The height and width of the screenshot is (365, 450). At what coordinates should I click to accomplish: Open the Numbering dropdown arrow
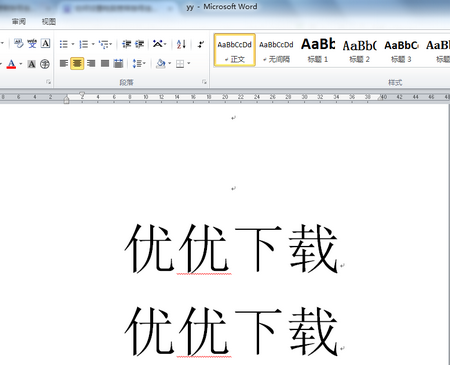93,44
